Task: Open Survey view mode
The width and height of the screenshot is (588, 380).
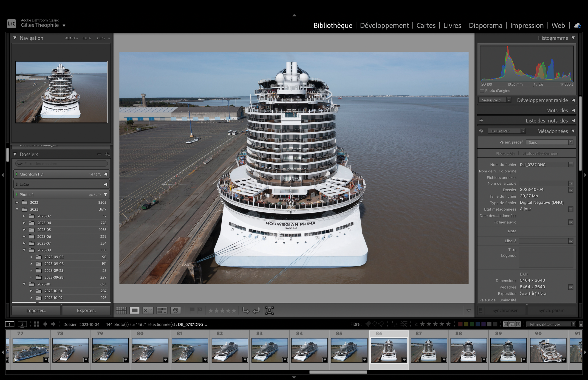Action: 162,310
